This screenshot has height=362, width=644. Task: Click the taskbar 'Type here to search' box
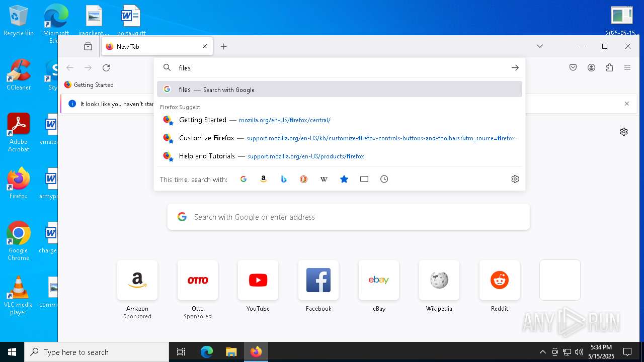(x=97, y=352)
